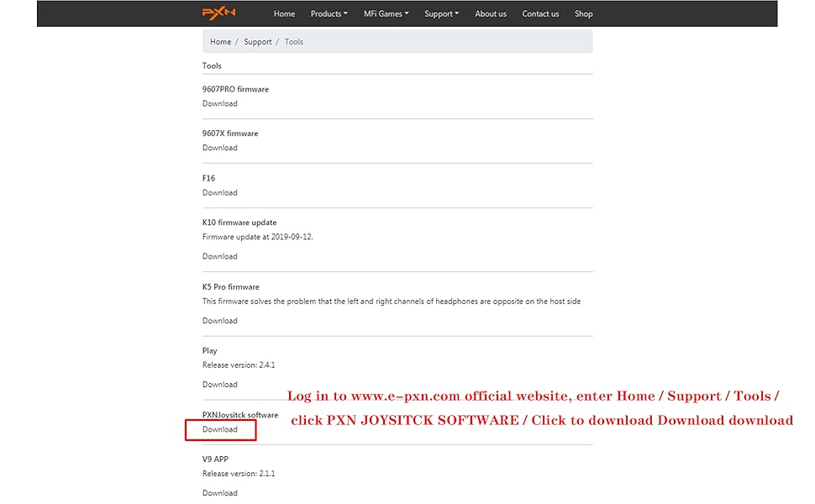The width and height of the screenshot is (815, 504).
Task: Expand the MFi Games dropdown menu
Action: click(386, 13)
